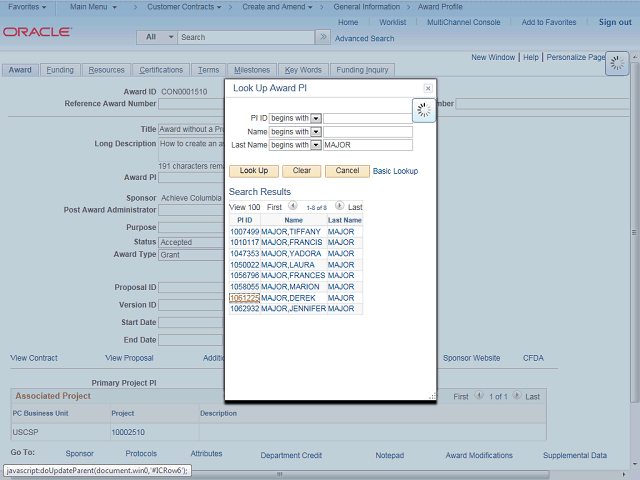640x480 pixels.
Task: Click the search go arrow button
Action: coord(322,37)
